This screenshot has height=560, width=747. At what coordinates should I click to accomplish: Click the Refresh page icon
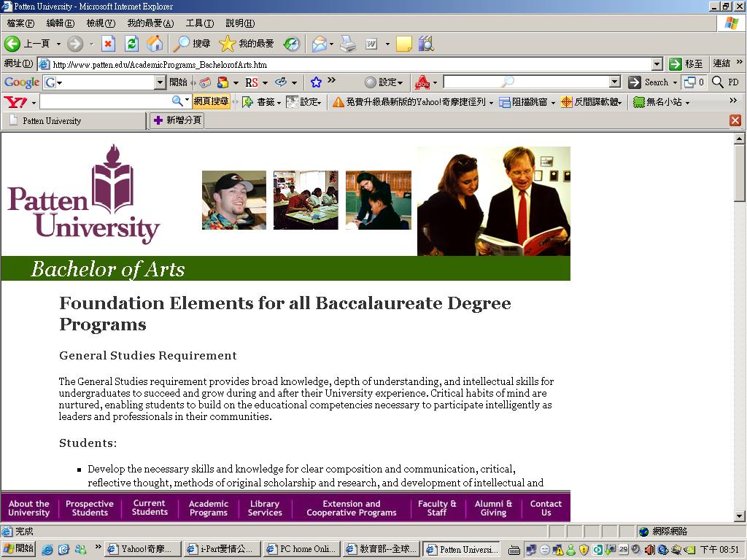pyautogui.click(x=131, y=44)
